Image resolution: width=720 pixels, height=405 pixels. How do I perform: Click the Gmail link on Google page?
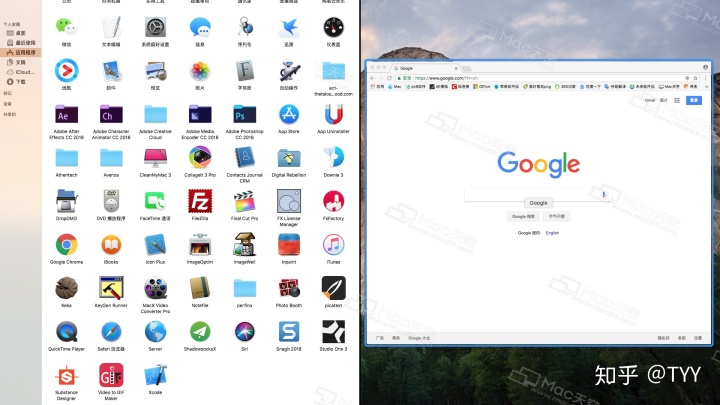[x=650, y=100]
